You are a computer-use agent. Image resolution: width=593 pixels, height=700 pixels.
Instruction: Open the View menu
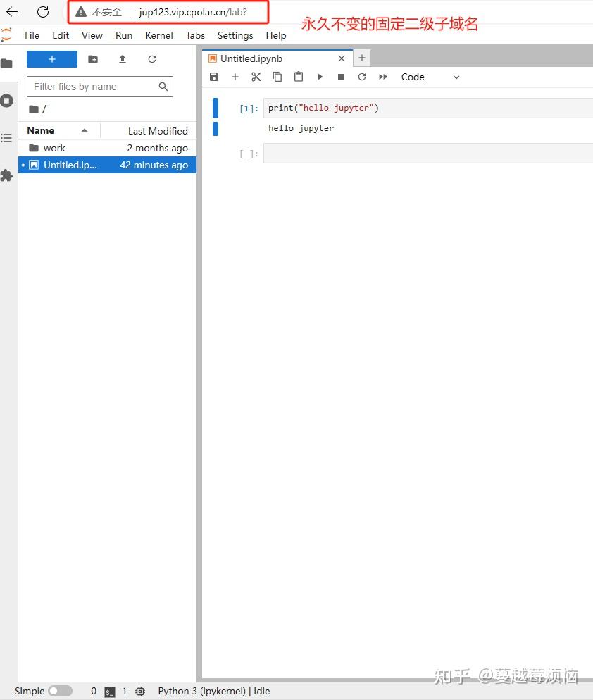[92, 35]
